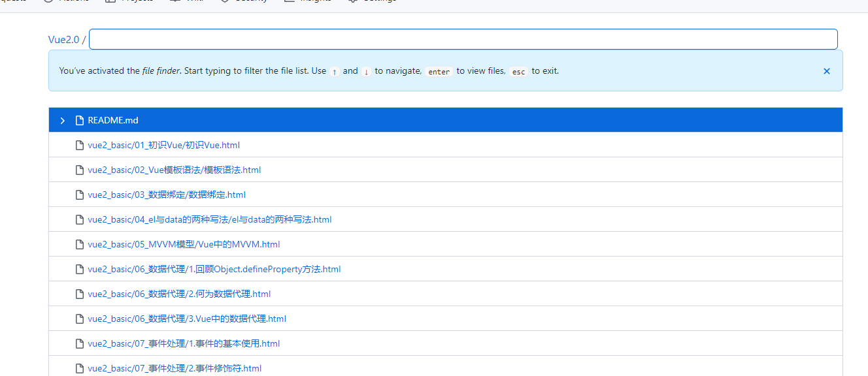Click the file icon beside 1.事件的基本使用.html
The height and width of the screenshot is (376, 868).
[80, 344]
